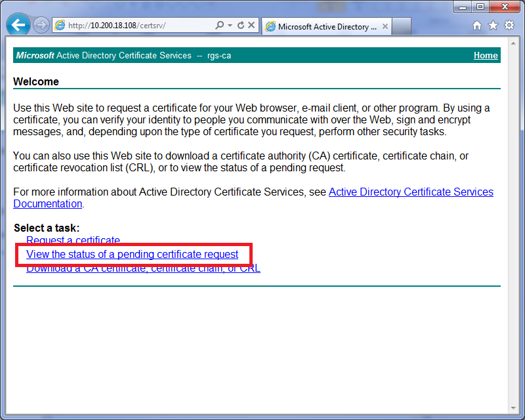The width and height of the screenshot is (525, 420).
Task: Maximize the browser window
Action: click(480, 7)
